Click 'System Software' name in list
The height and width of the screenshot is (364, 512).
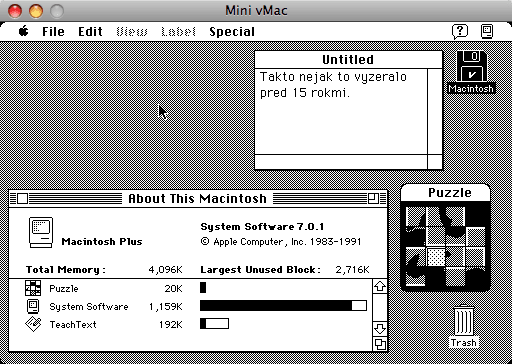coord(89,307)
